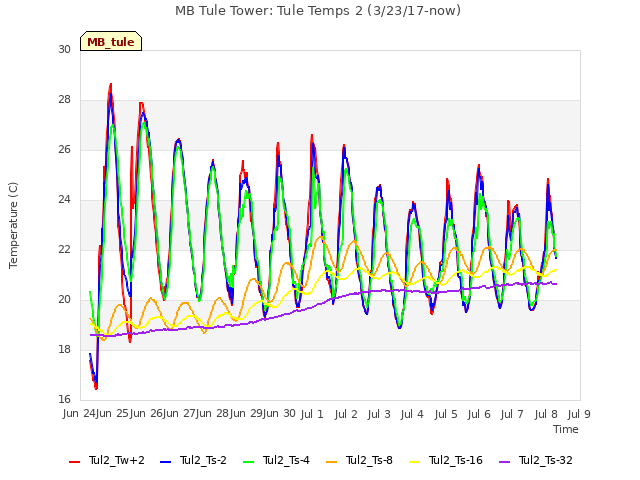Click the Jul 3 x-axis tick label
The image size is (640, 480).
pos(379,414)
